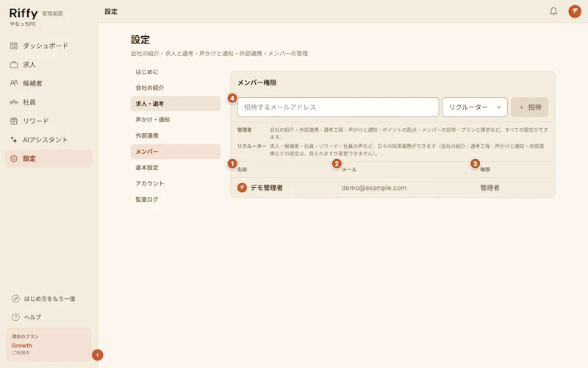Select はじめに settings tab
Viewport: 588px width, 368px height.
(175, 71)
